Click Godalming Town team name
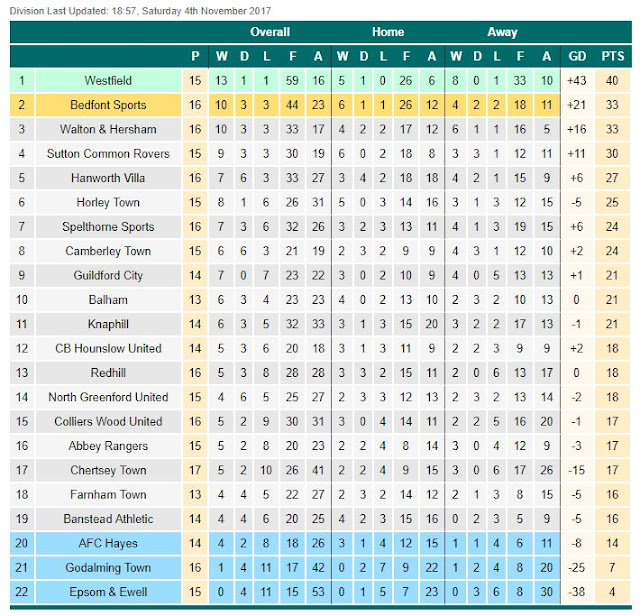The height and width of the screenshot is (616, 640). click(108, 568)
